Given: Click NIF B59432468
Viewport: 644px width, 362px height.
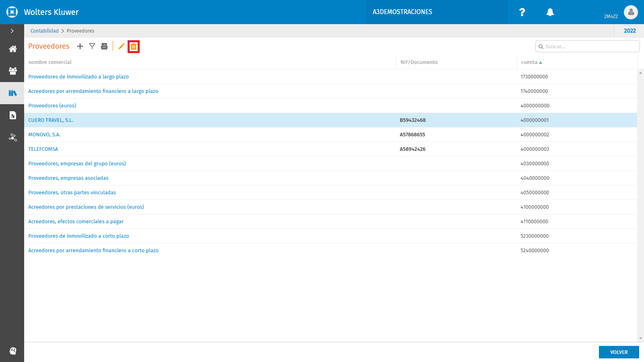Looking at the screenshot, I should click(413, 120).
